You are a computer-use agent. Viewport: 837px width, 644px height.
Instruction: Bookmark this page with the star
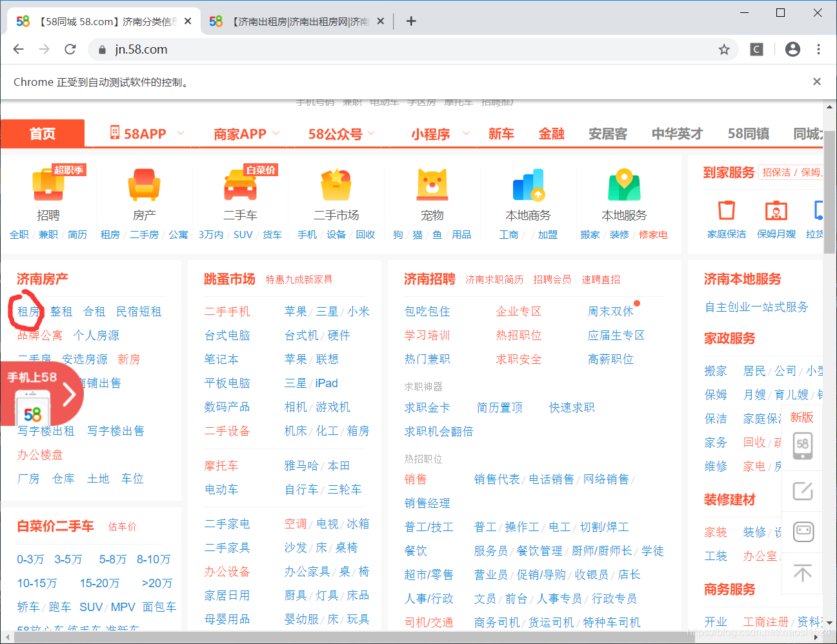point(724,50)
